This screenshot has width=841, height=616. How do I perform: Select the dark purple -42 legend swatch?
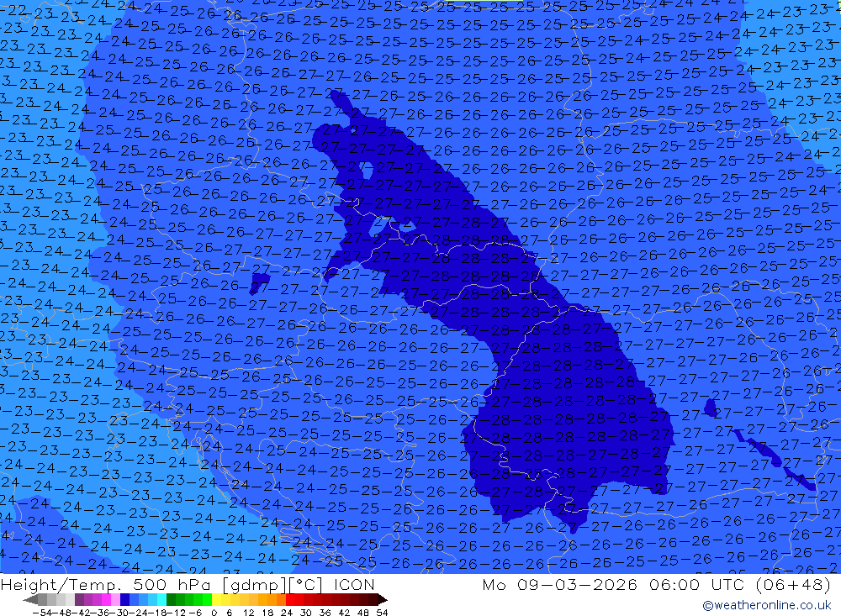coord(79,599)
